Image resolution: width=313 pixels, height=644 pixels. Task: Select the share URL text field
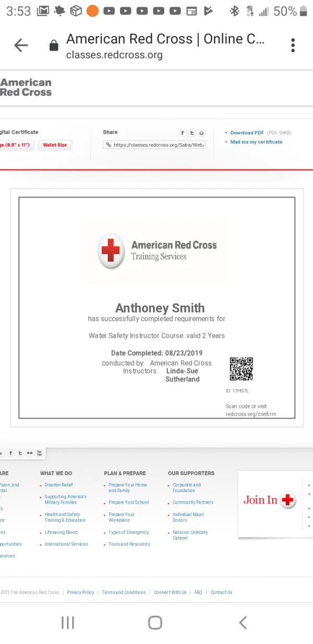(x=154, y=145)
